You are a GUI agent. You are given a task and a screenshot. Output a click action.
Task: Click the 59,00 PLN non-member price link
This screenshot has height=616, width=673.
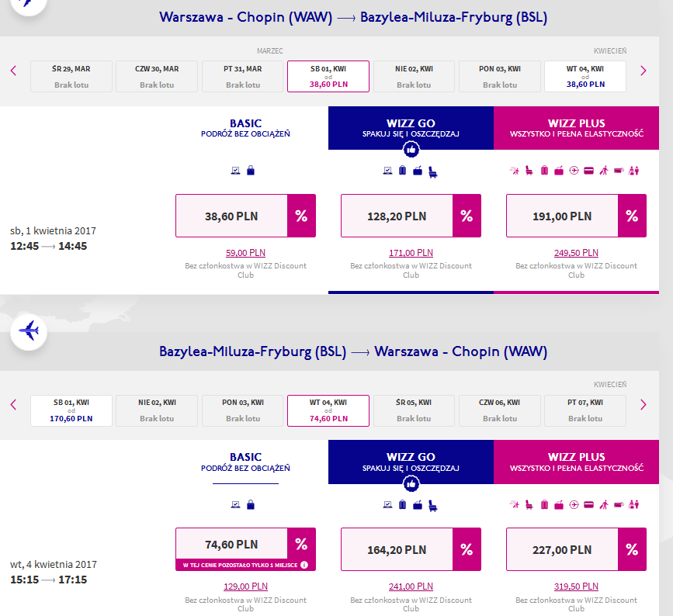tap(245, 253)
